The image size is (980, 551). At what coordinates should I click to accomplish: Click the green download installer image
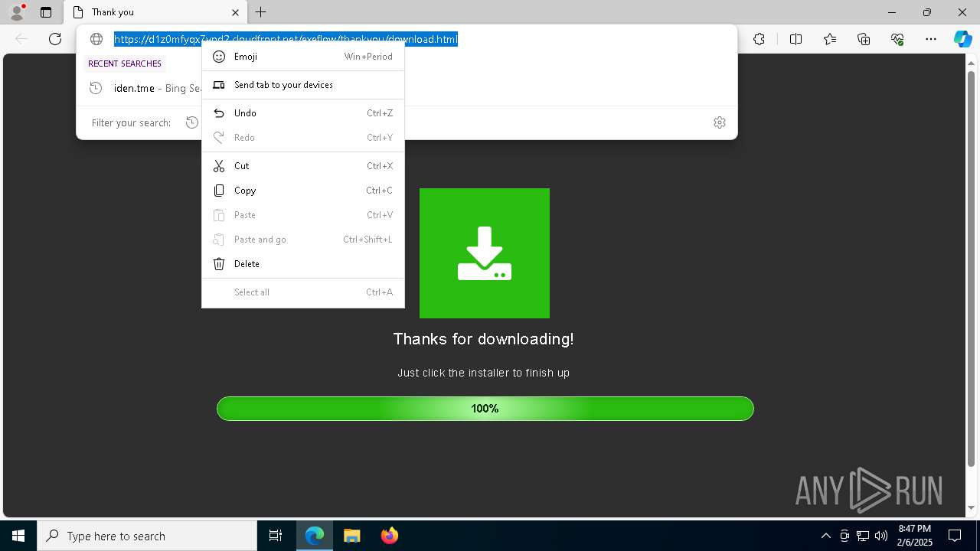(485, 253)
